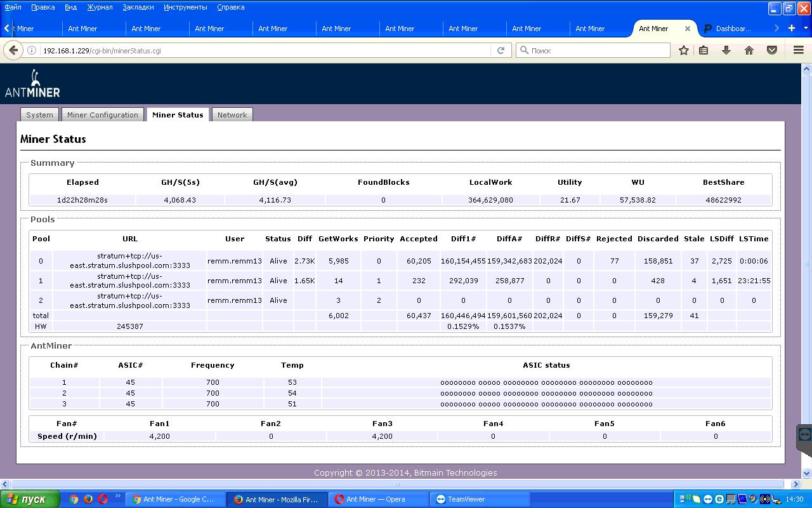Switch to Ant Miner Google Chrome taskbar window
Viewport: 812px width, 508px height.
coord(175,499)
